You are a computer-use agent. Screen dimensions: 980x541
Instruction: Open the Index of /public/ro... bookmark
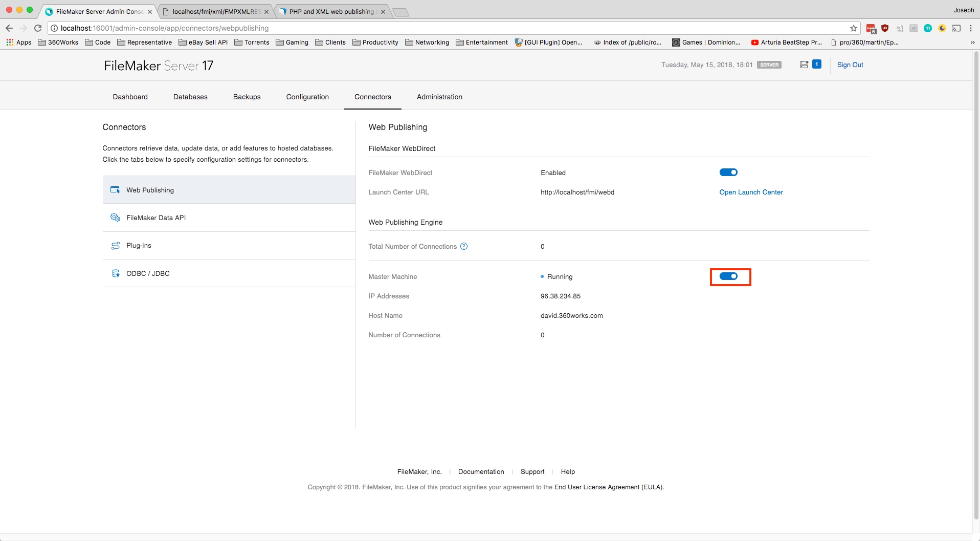[628, 42]
